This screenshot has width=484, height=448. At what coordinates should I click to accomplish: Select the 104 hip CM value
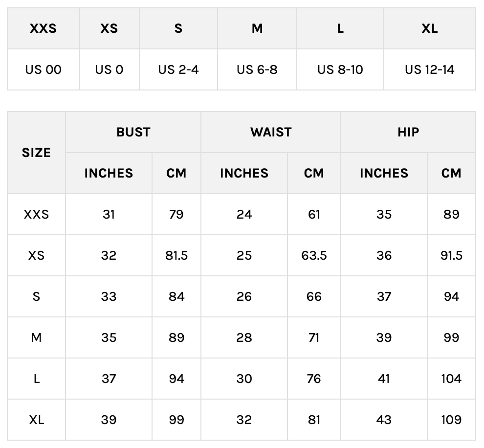point(451,379)
